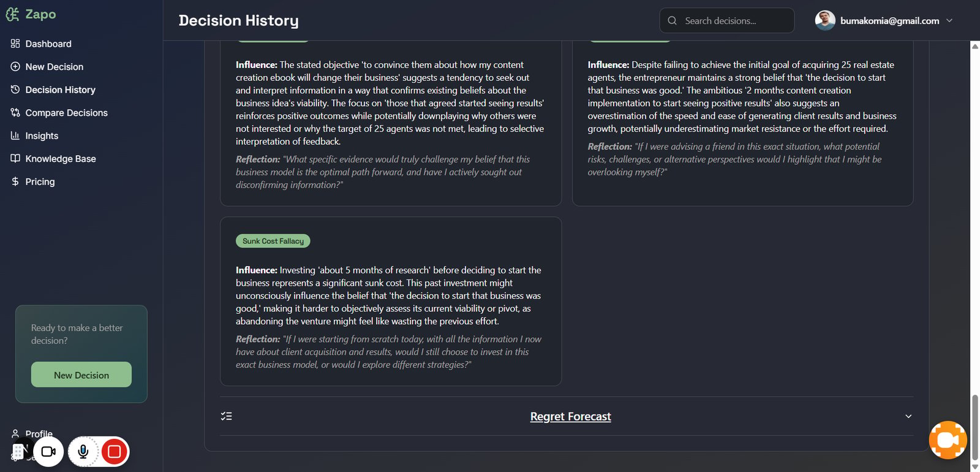Mute the recorder microphone
Screen dimensions: 980x472
click(x=83, y=452)
